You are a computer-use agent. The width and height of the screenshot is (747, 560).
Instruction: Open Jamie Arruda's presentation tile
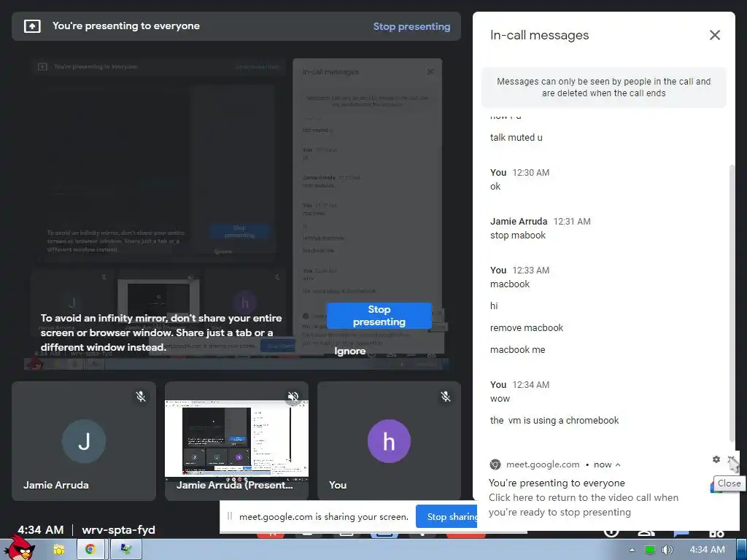tap(236, 441)
